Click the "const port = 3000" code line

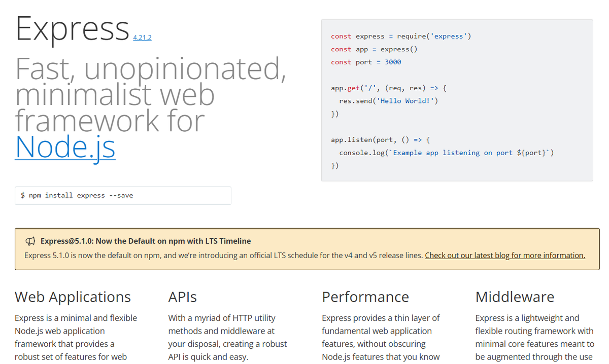coord(366,62)
